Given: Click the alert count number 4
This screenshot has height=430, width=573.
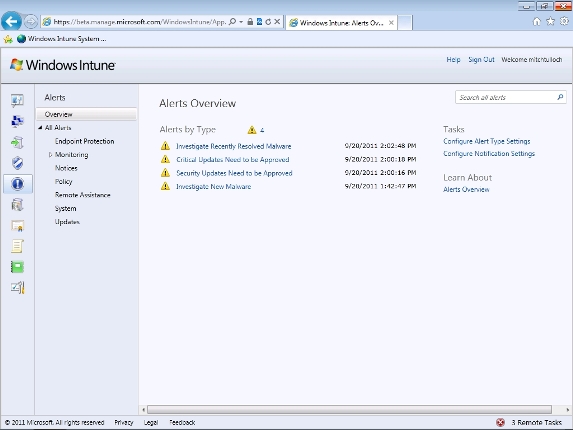Looking at the screenshot, I should [262, 130].
